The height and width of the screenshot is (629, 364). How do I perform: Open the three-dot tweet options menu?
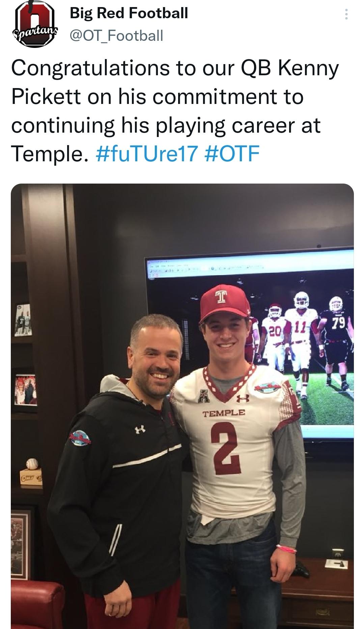(x=346, y=15)
